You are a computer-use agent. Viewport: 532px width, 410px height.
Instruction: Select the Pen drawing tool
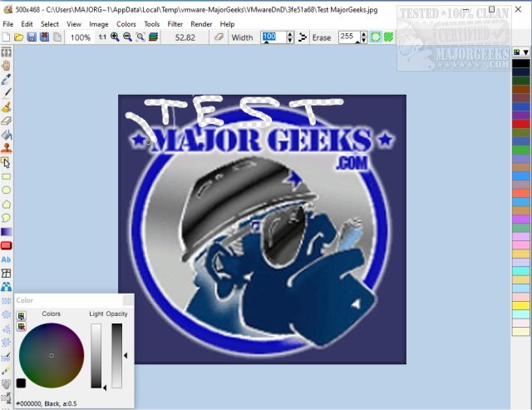[x=6, y=93]
